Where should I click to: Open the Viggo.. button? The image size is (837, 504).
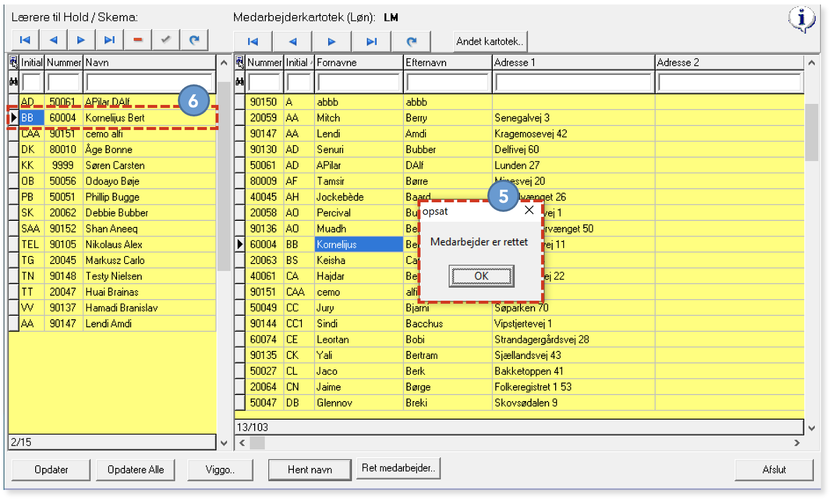[x=220, y=469]
